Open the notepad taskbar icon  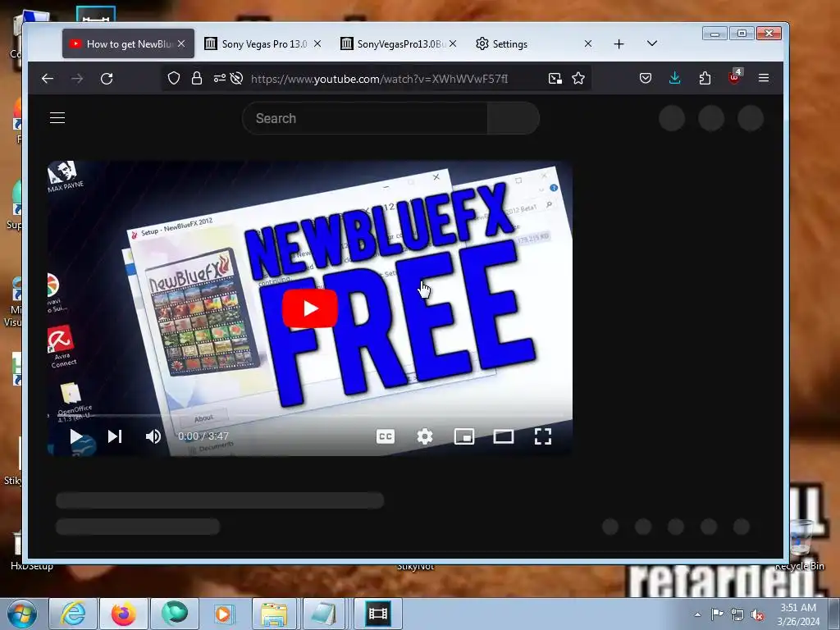[324, 614]
